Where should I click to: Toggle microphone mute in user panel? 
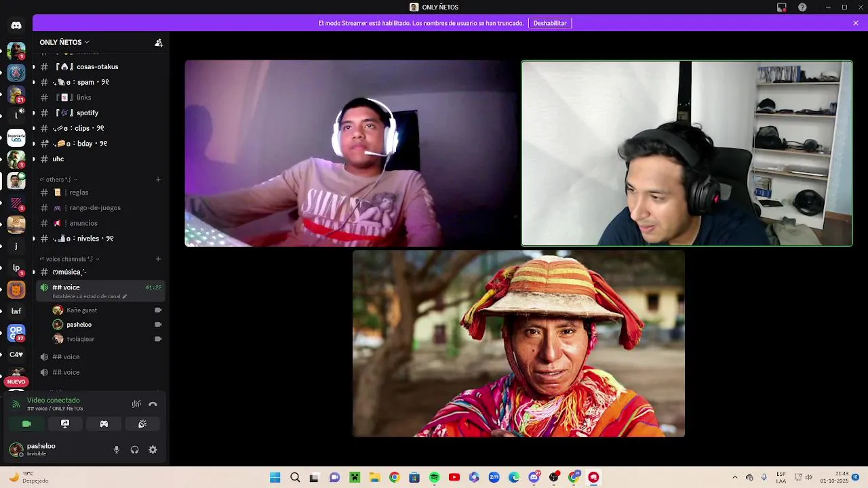click(x=116, y=449)
